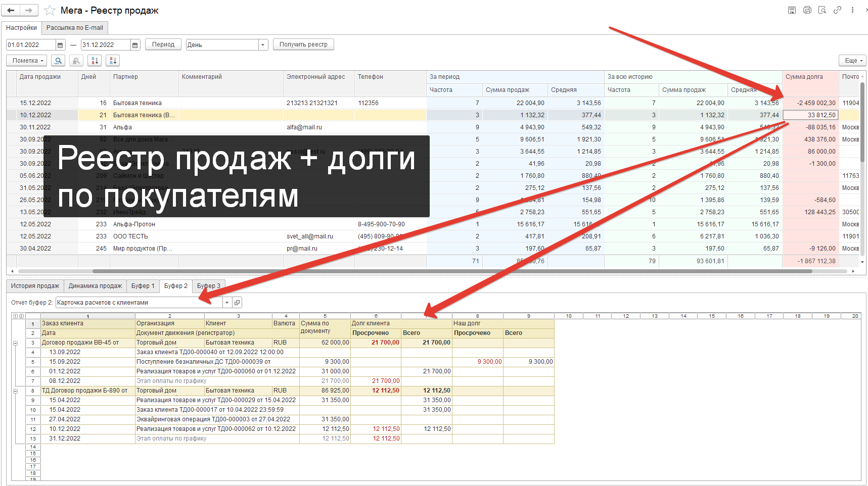Click the table's horizontal scrollbar
868x486 pixels.
[452, 271]
